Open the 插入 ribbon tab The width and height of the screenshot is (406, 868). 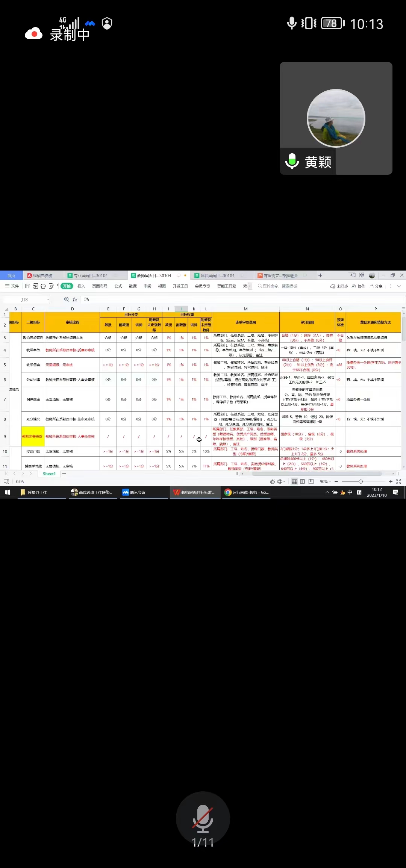pyautogui.click(x=81, y=286)
